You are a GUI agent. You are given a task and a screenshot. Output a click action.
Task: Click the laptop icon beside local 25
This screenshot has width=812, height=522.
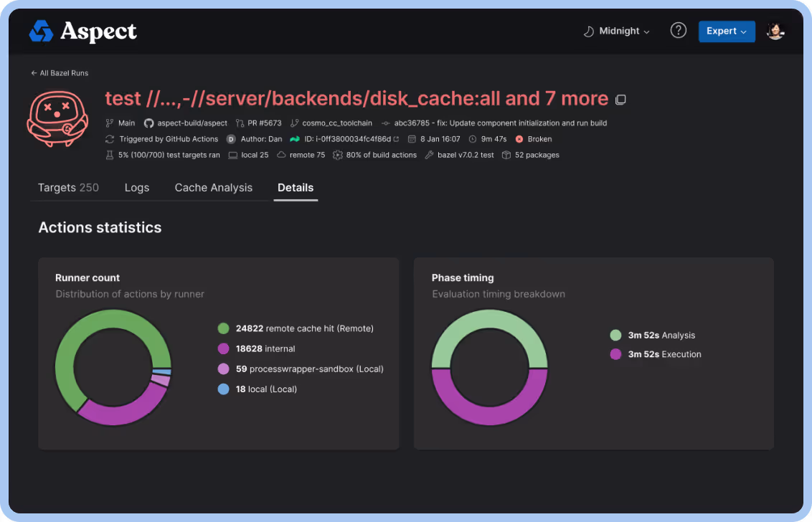click(x=233, y=156)
